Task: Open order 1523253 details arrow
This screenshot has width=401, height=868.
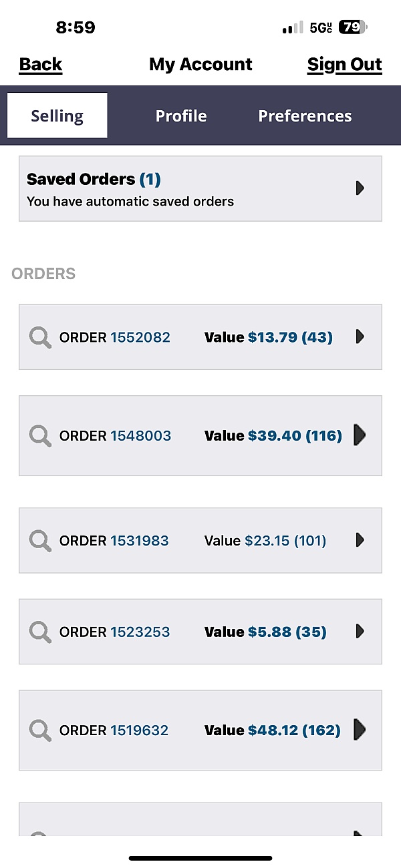Action: (x=360, y=631)
